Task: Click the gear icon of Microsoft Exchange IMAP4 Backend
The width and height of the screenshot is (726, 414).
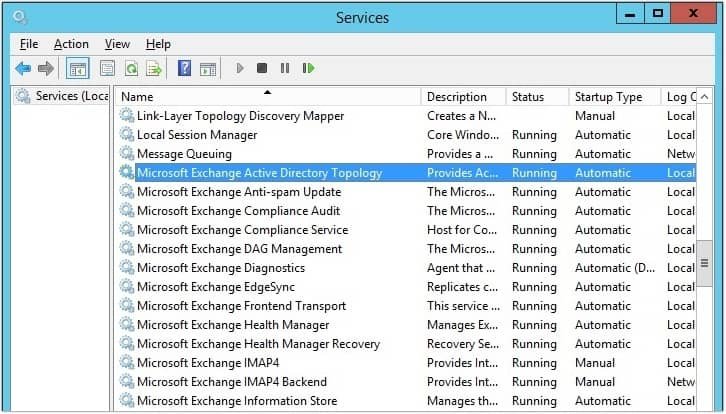Action: pos(127,381)
